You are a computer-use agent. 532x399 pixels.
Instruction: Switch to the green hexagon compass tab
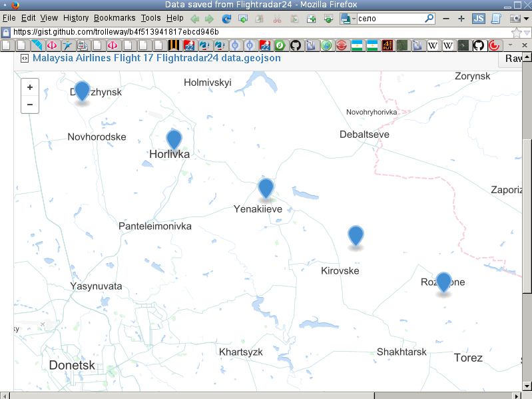point(280,45)
